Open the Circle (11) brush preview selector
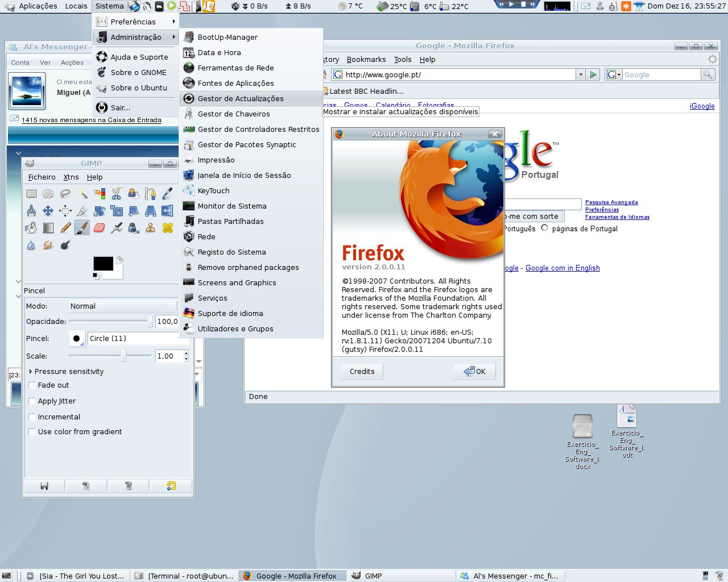Viewport: 728px width, 582px height. 76,339
